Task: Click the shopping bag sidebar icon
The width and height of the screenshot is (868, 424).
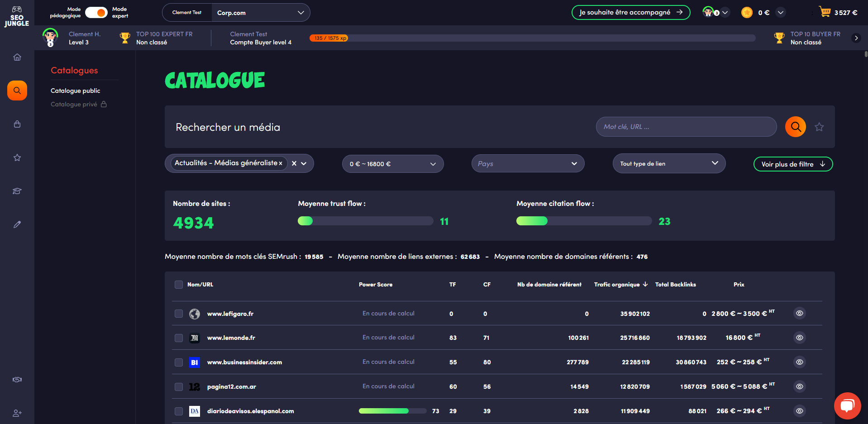Action: (17, 124)
